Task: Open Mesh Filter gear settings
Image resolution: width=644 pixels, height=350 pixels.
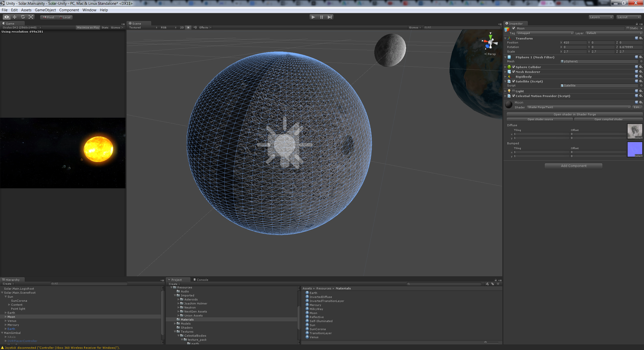Action: 641,57
